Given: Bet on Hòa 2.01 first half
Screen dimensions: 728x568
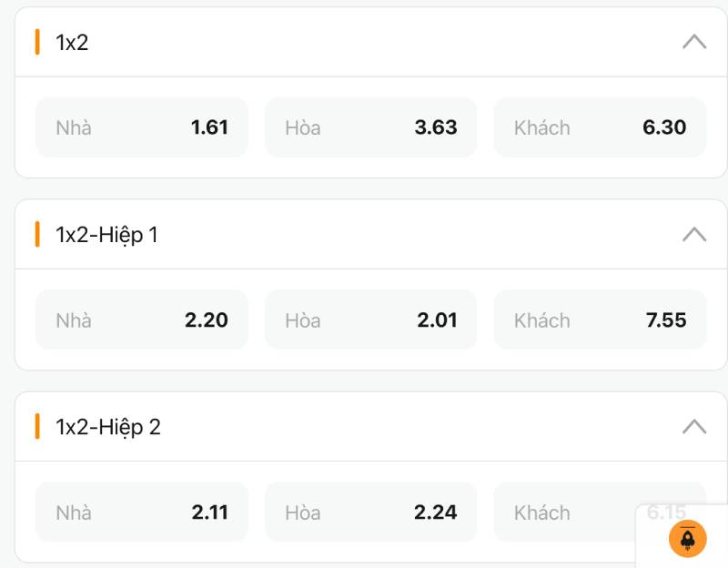Looking at the screenshot, I should (370, 319).
